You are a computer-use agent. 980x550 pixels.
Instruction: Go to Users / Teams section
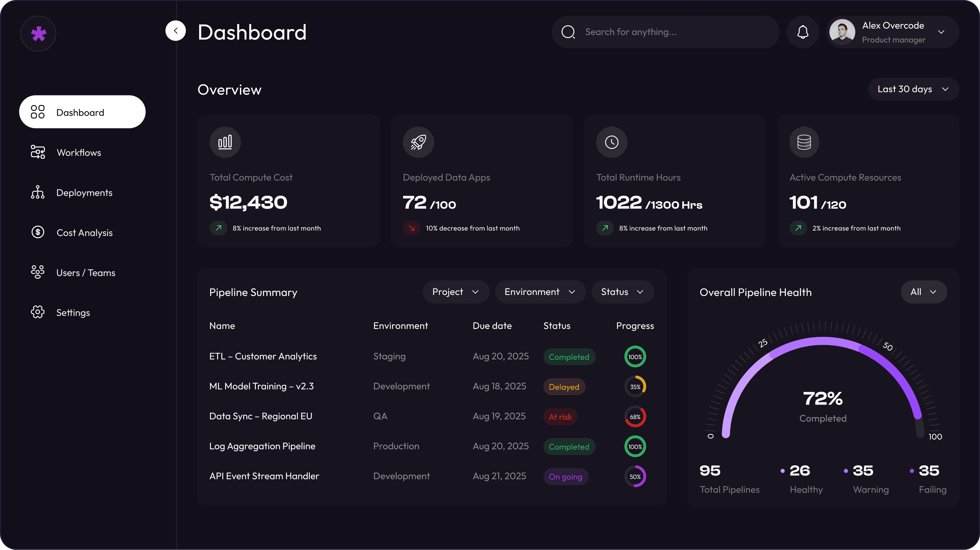[86, 272]
